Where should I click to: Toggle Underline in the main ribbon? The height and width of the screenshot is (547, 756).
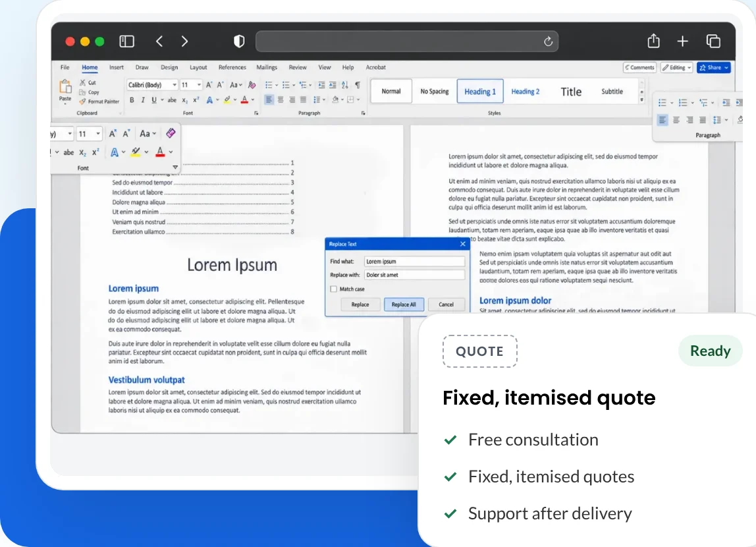click(x=154, y=100)
